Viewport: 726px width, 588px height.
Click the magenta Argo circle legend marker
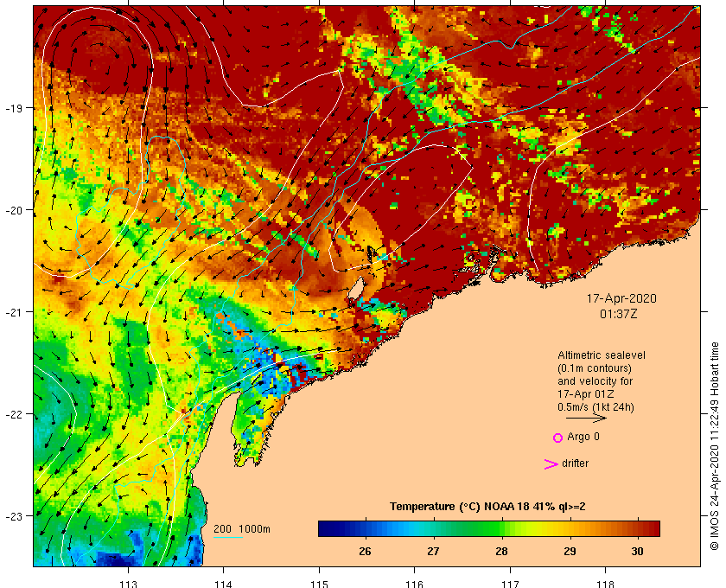point(557,438)
